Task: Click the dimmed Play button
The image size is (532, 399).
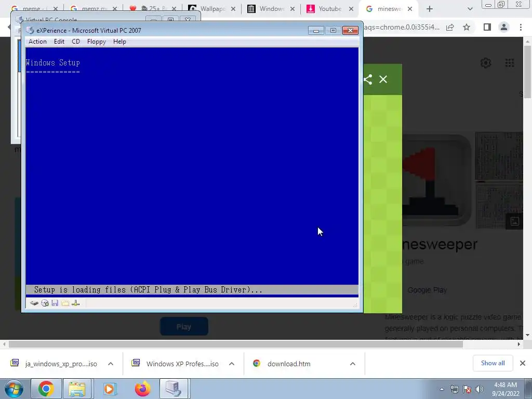Action: pos(184,326)
